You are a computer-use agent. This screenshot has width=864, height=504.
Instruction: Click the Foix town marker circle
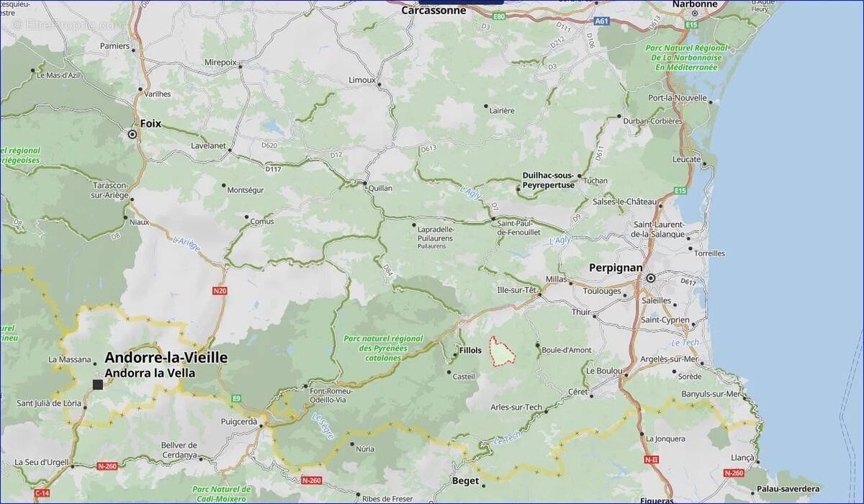click(x=132, y=134)
